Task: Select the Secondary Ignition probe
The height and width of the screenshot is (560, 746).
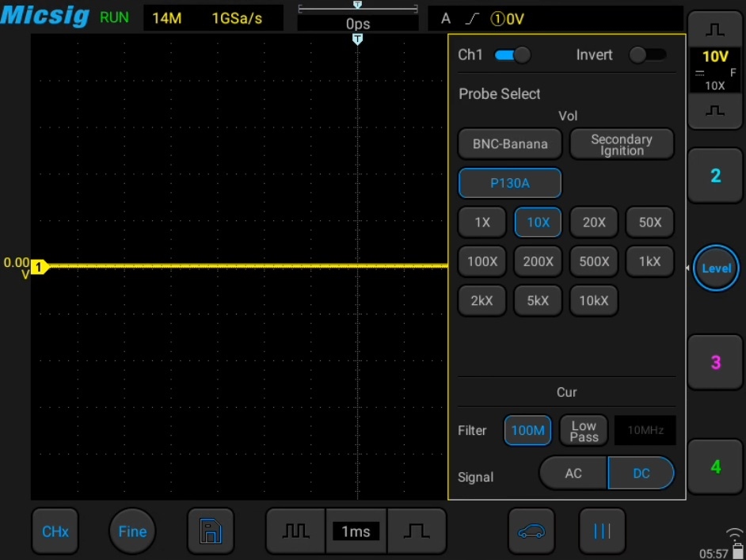Action: (622, 144)
